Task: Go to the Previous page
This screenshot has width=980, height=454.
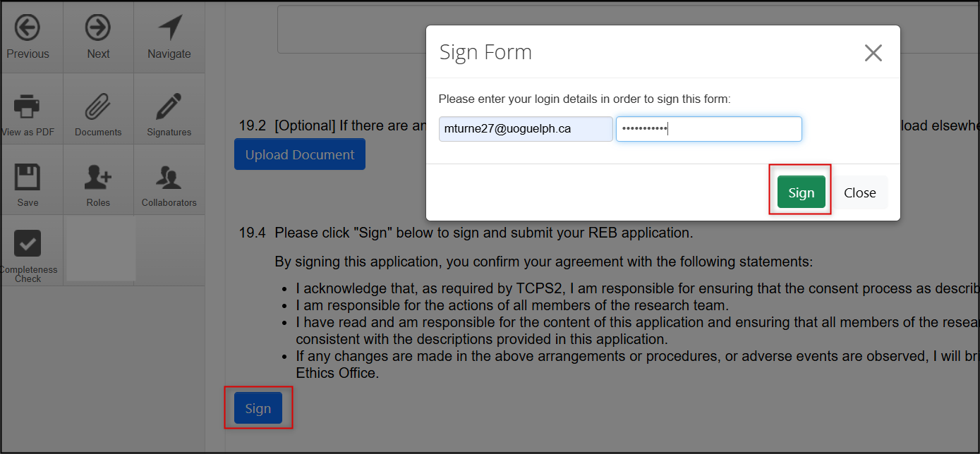Action: 28,29
